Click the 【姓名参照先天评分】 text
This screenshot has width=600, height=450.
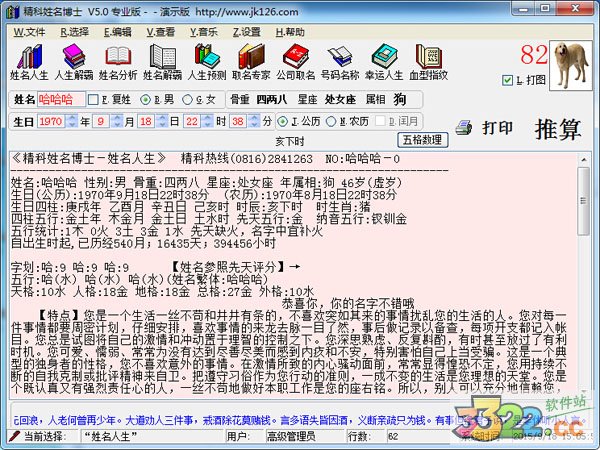tap(228, 267)
